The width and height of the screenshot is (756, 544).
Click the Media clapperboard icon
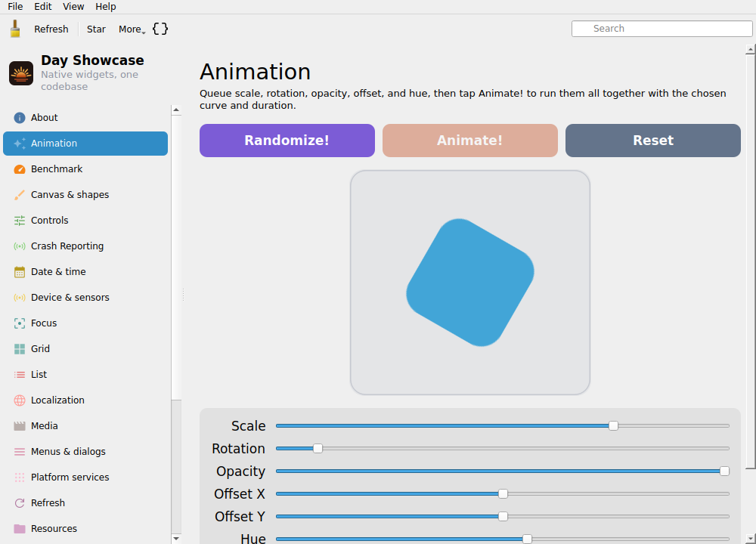point(20,426)
